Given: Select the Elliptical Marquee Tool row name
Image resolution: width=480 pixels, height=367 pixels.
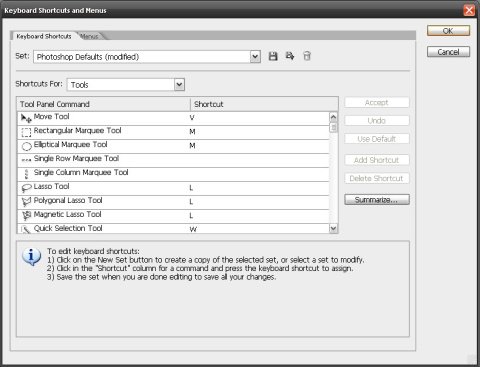Looking at the screenshot, I should (71, 145).
